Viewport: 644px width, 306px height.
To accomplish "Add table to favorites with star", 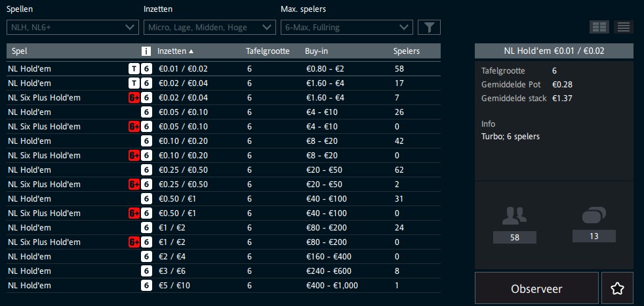I will [616, 288].
